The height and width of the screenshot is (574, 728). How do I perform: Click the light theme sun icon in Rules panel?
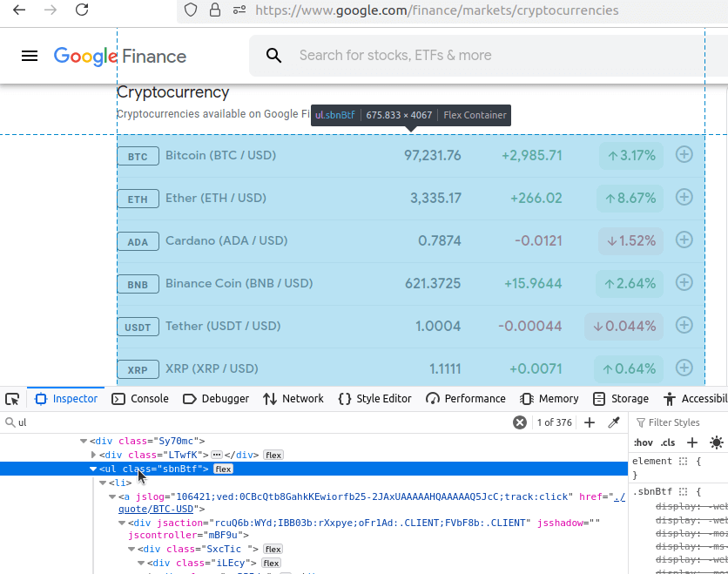(717, 442)
